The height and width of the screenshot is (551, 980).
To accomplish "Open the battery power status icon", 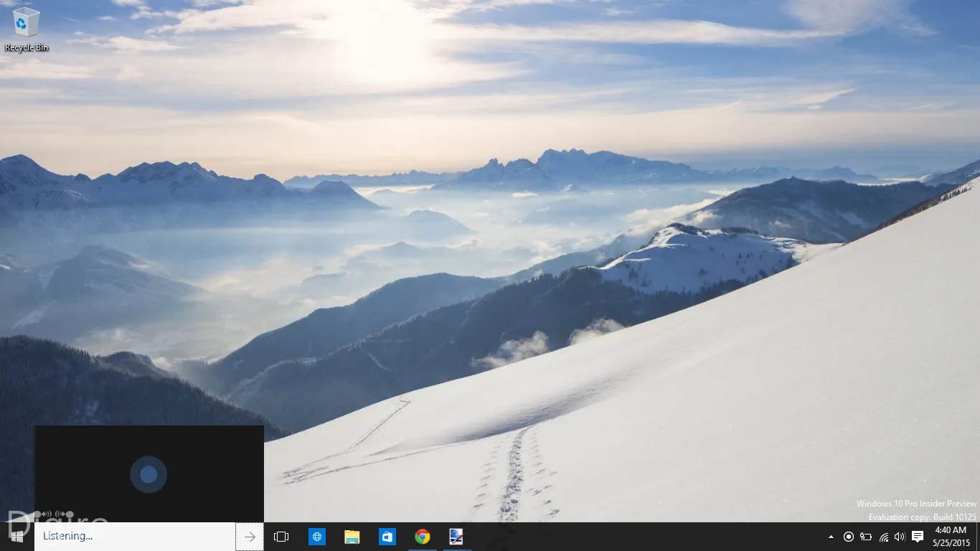I will click(866, 537).
